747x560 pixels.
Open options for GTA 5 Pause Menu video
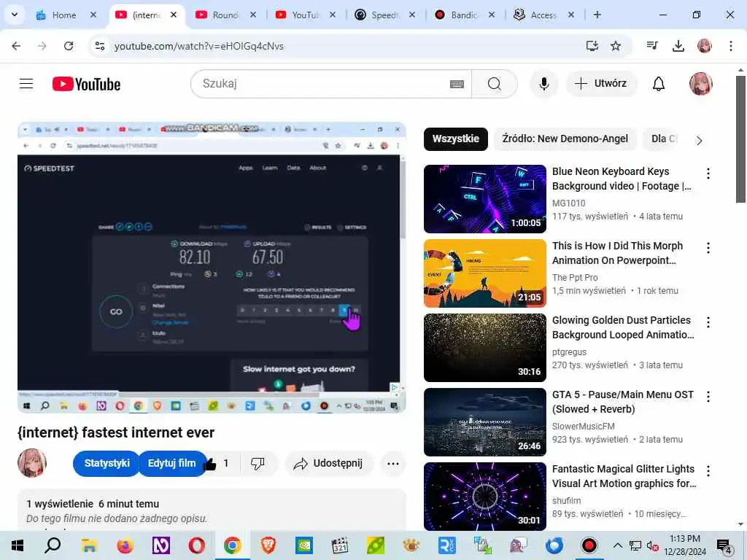point(708,397)
